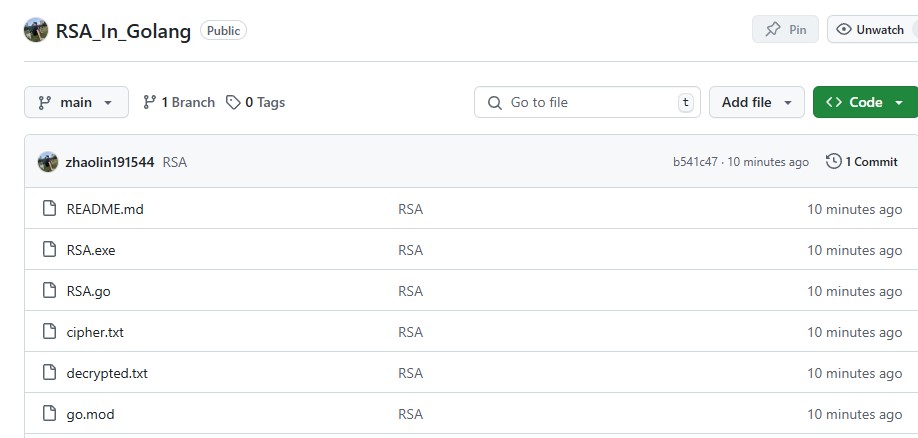Click the file icon next to RSA.exe
The height and width of the screenshot is (438, 918).
click(49, 250)
